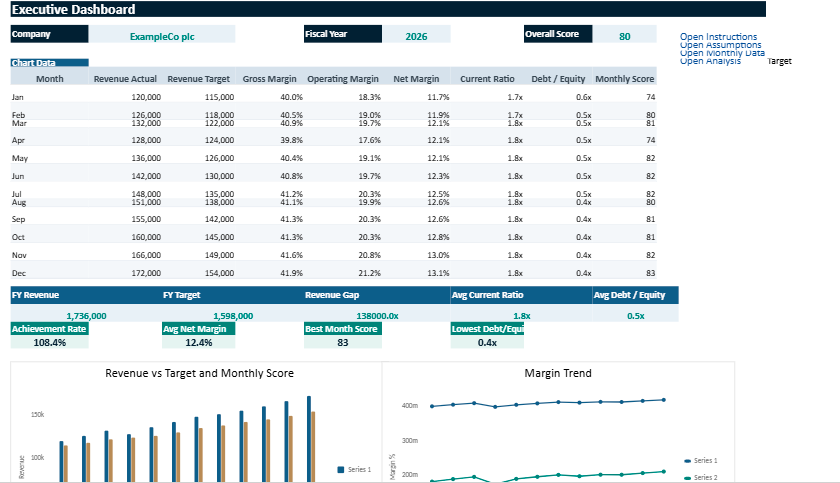Click the Fiscal Year value 2026
840x483 pixels.
coord(416,36)
